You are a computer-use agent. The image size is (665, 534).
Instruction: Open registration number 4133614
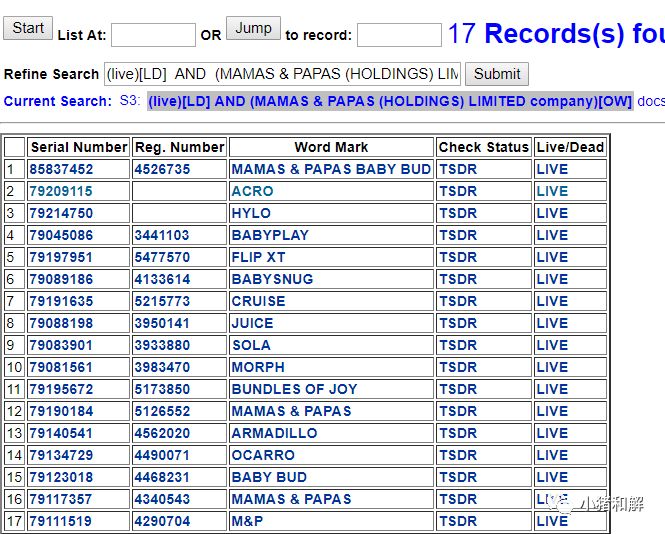162,280
